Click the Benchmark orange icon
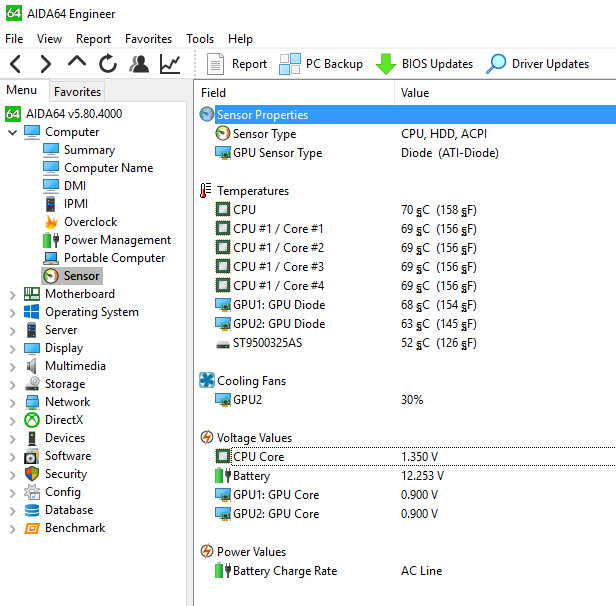Viewport: 616px width, 606px height. 32,528
